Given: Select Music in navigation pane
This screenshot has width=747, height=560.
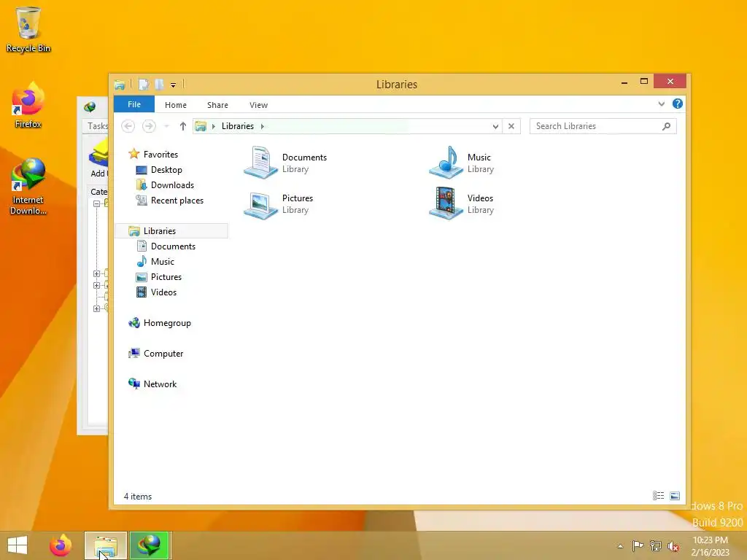Looking at the screenshot, I should click(x=162, y=262).
